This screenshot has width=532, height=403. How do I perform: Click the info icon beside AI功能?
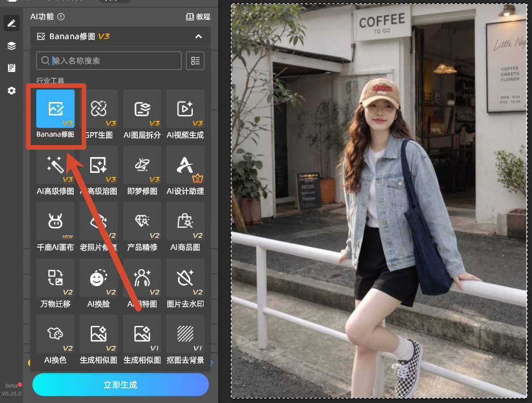61,16
